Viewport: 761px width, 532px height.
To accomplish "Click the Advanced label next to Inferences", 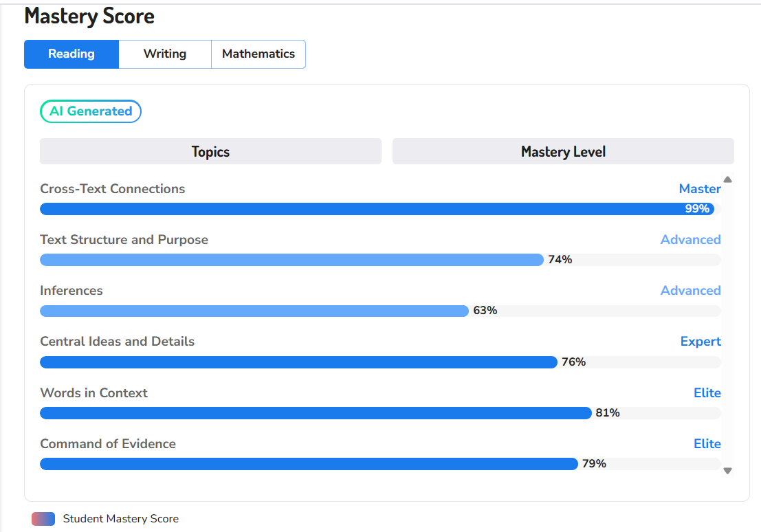I will pos(690,290).
